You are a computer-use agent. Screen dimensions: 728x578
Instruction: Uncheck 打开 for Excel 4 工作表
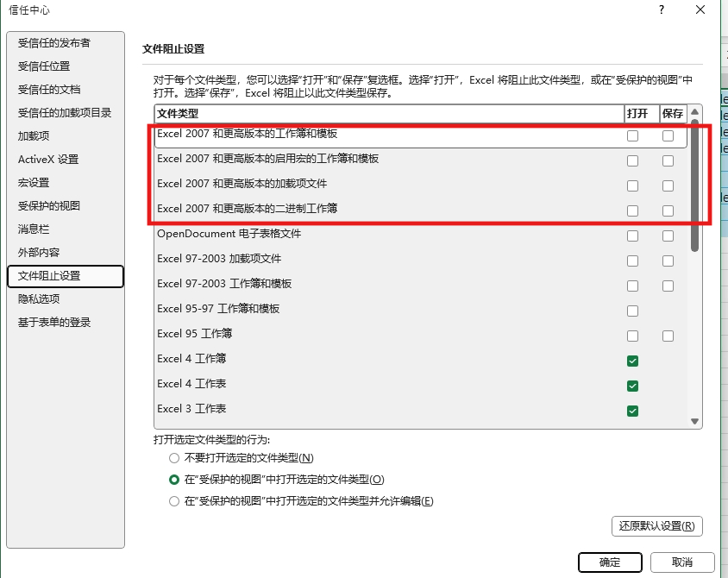coord(632,386)
